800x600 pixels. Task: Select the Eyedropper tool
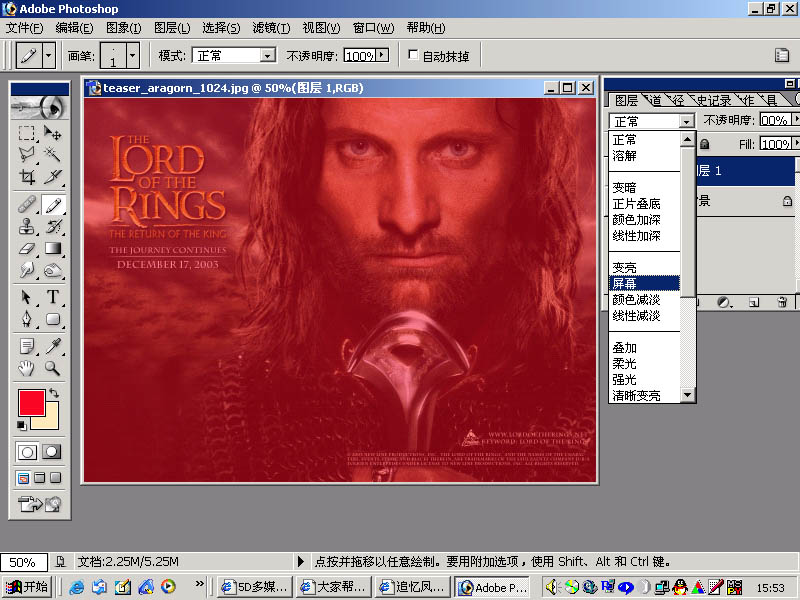[x=53, y=346]
